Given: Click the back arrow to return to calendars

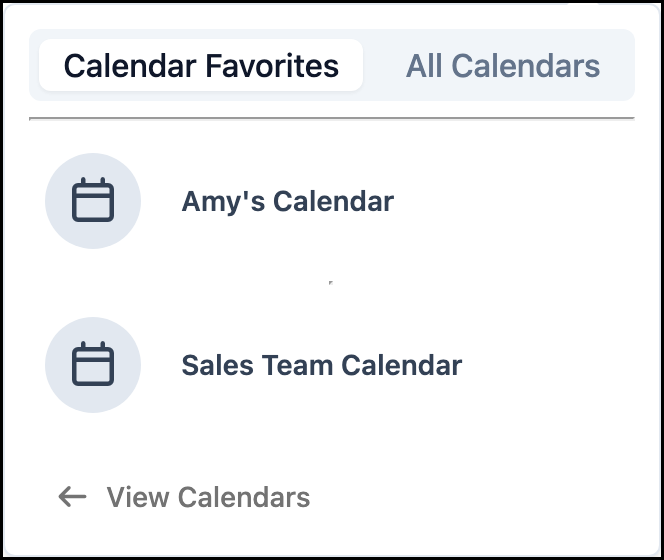Looking at the screenshot, I should click(x=72, y=496).
